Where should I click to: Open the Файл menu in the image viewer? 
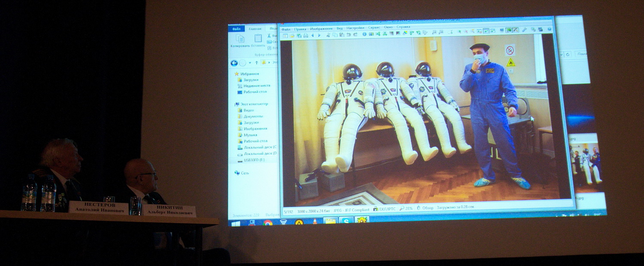coord(286,29)
